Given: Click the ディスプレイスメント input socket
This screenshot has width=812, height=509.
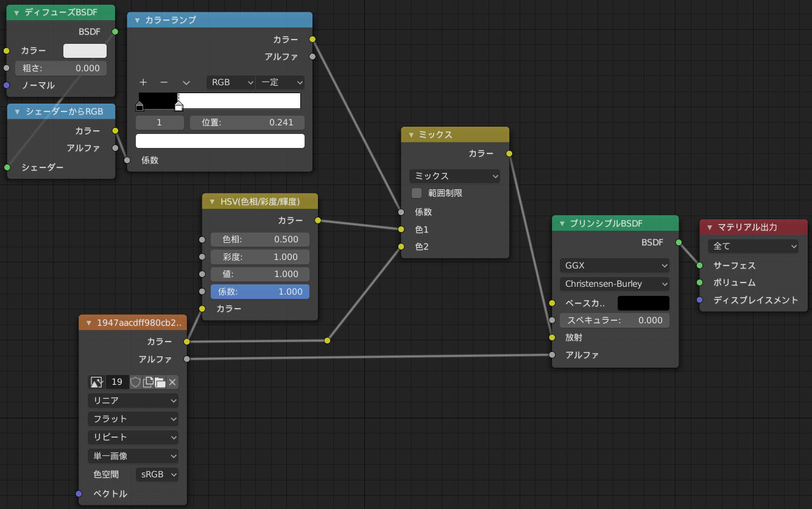Looking at the screenshot, I should coord(700,300).
